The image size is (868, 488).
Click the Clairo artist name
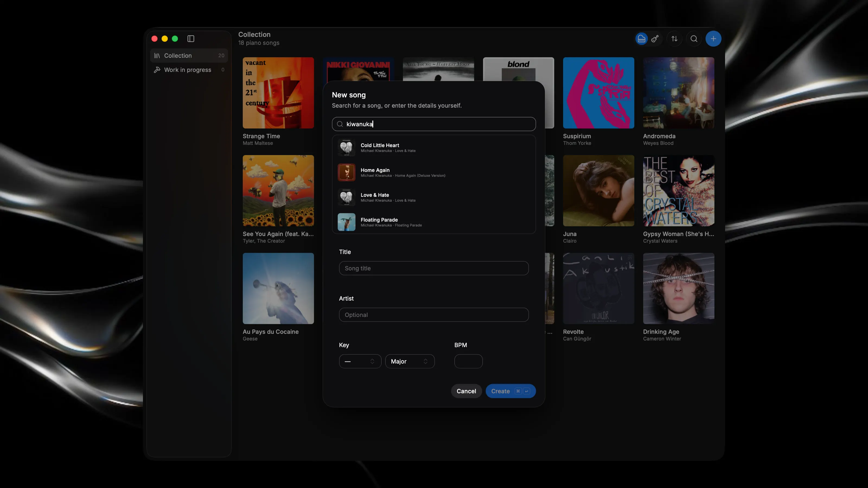pos(569,241)
